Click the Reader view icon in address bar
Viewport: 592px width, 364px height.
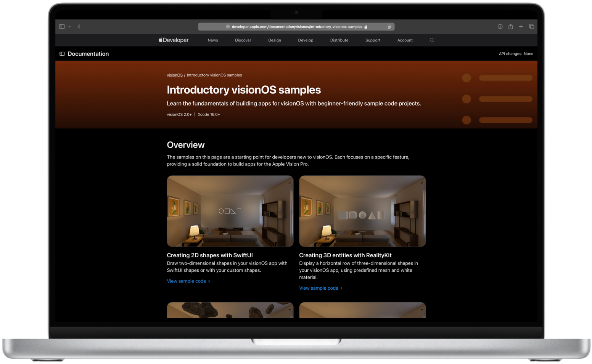coord(389,27)
